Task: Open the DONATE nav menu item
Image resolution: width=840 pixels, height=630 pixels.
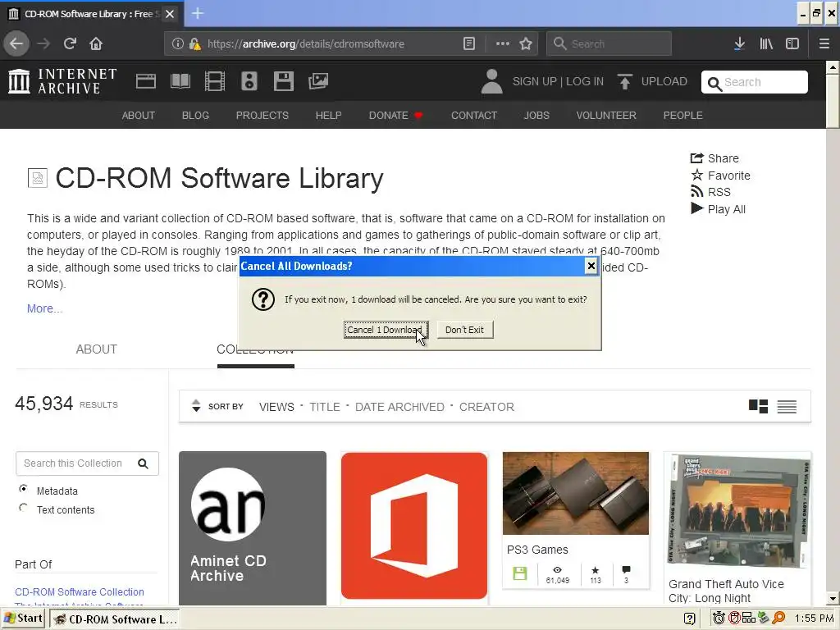Action: [x=395, y=115]
